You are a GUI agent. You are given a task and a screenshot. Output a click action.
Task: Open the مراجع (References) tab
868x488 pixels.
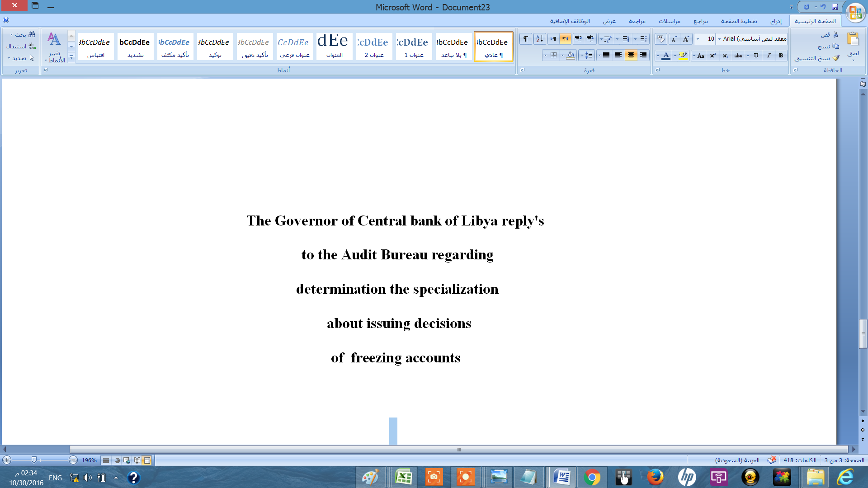(x=701, y=21)
